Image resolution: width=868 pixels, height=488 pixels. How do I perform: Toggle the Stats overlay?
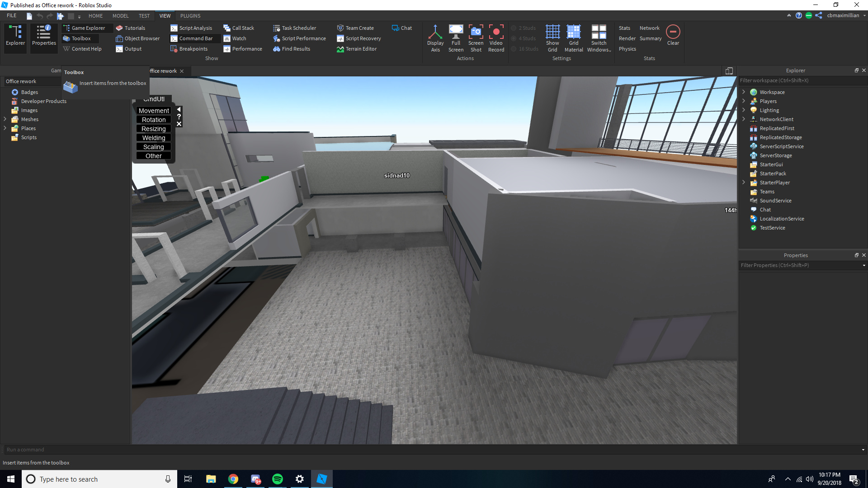click(625, 28)
